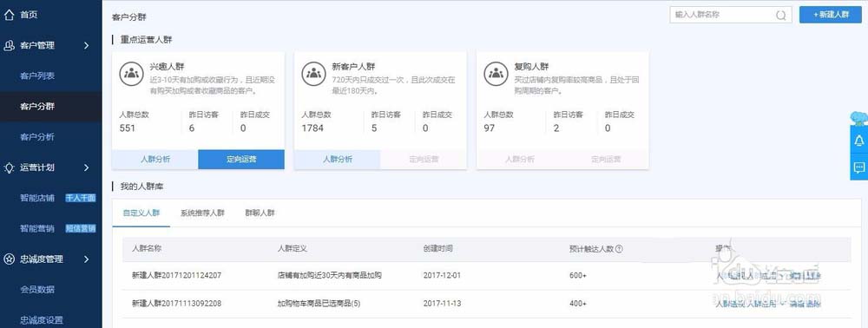This screenshot has width=868, height=328.
Task: Click 定向运营 on the 兴趣人群 card
Action: coord(241,160)
